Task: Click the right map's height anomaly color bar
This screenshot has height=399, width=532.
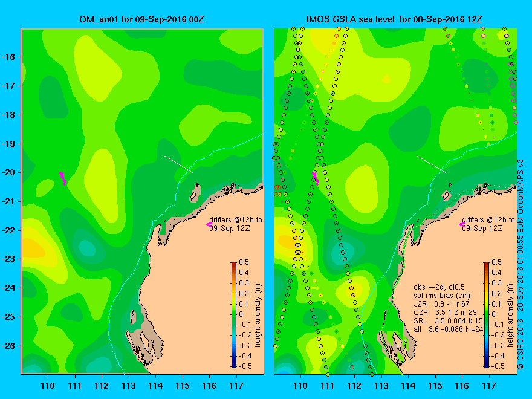Action: click(487, 314)
